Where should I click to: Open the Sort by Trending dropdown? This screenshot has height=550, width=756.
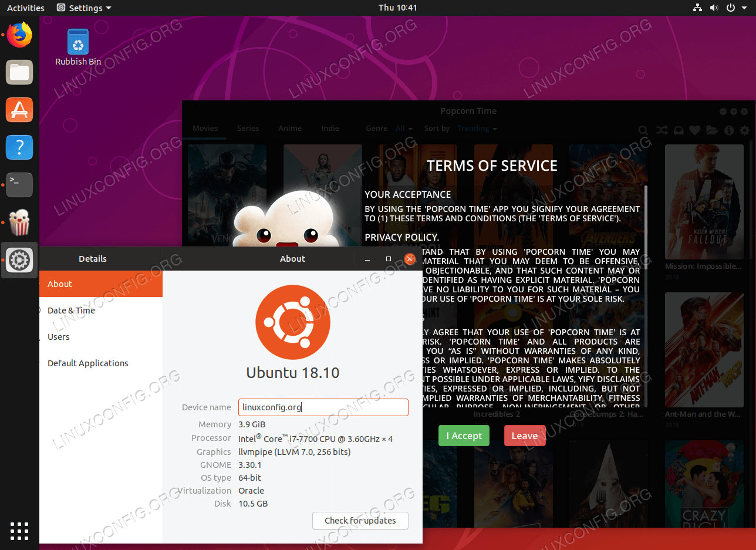pyautogui.click(x=477, y=128)
